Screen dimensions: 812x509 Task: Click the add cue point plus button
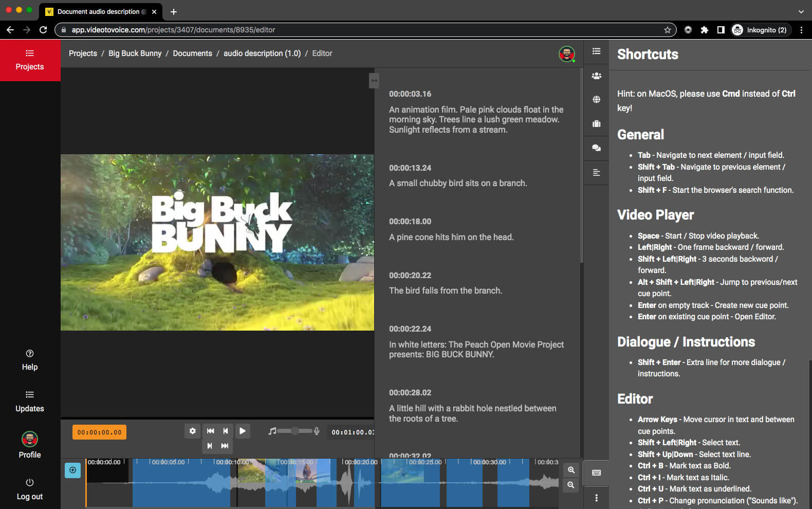[72, 470]
